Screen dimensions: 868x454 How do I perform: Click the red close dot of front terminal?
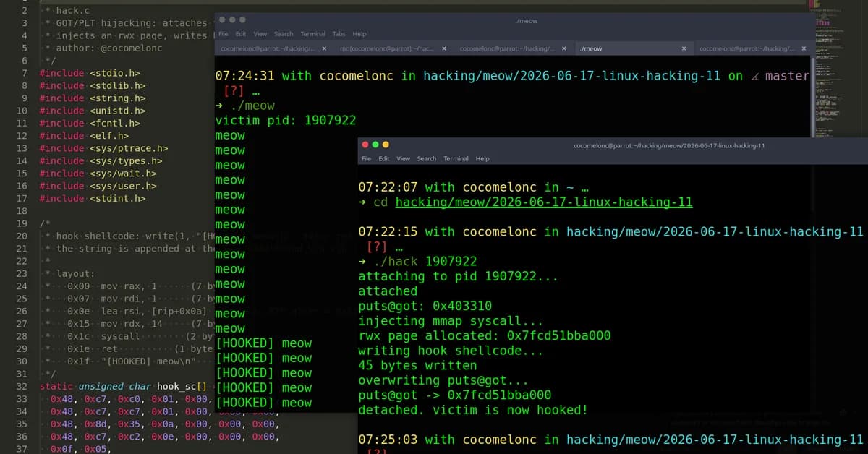(366, 145)
